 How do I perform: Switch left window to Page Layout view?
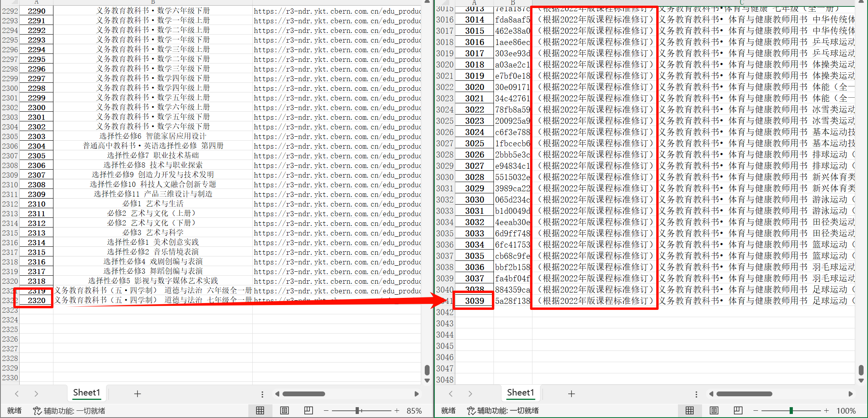pos(285,410)
